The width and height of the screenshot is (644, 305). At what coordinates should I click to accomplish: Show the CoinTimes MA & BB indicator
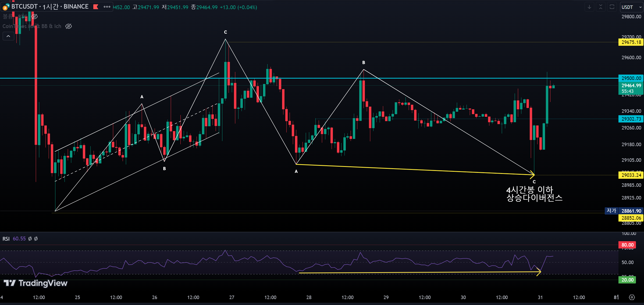[69, 26]
